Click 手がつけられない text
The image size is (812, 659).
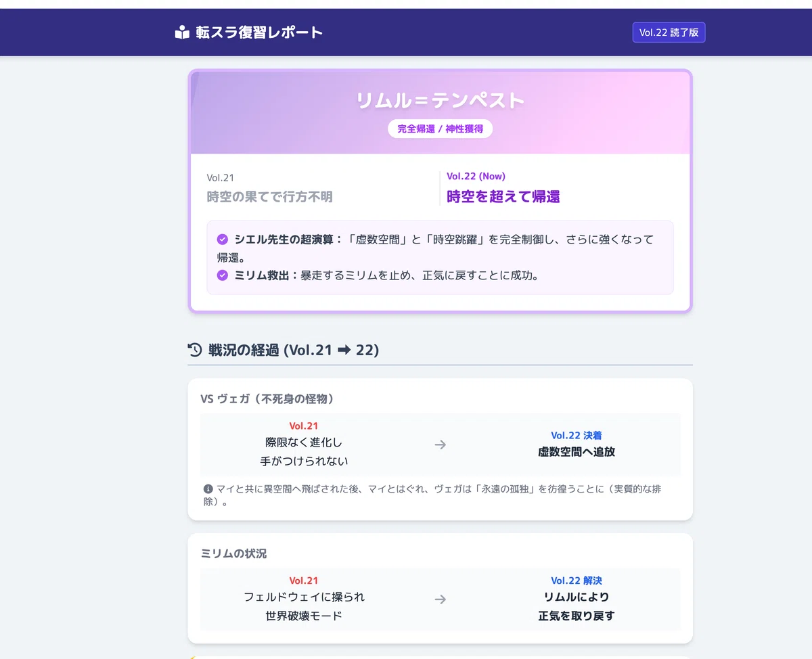(304, 461)
